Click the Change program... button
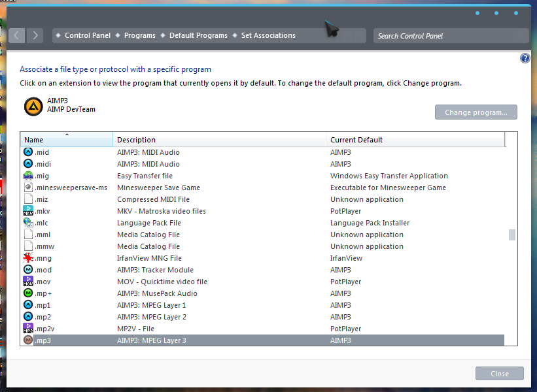 coord(476,112)
